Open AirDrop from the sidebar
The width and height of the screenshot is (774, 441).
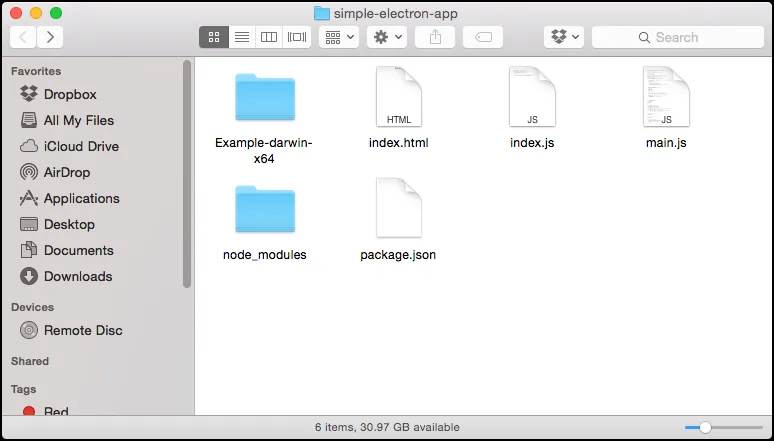55,172
